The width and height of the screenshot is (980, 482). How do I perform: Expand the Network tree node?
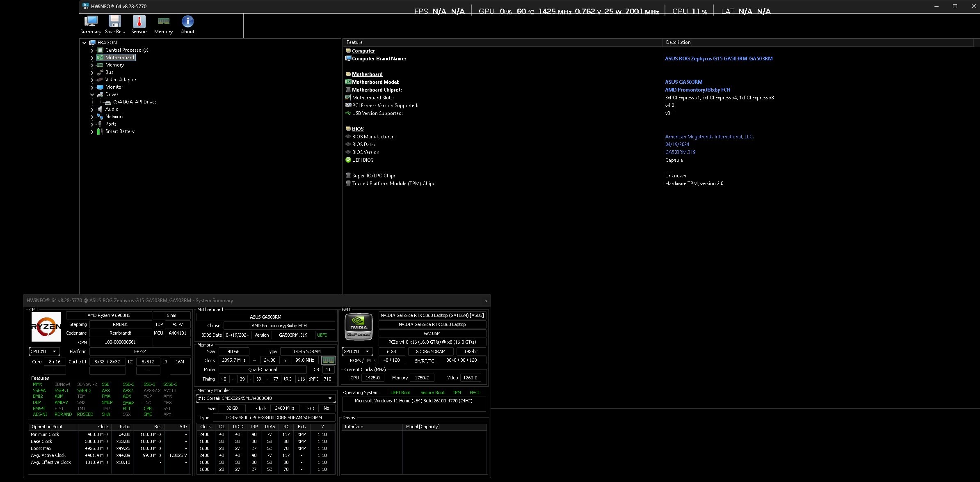(92, 117)
